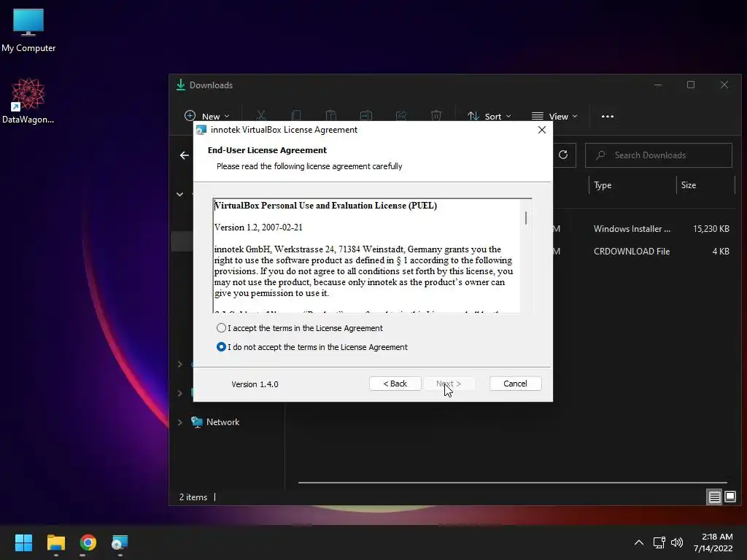Open the clock showing 2:18 AM
Viewport: 747px width, 560px height.
pyautogui.click(x=713, y=542)
